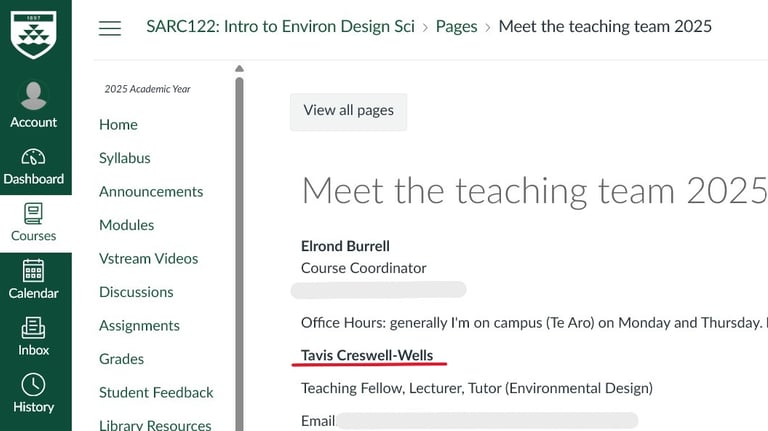The width and height of the screenshot is (768, 431).
Task: Open the History clock icon
Action: click(34, 385)
